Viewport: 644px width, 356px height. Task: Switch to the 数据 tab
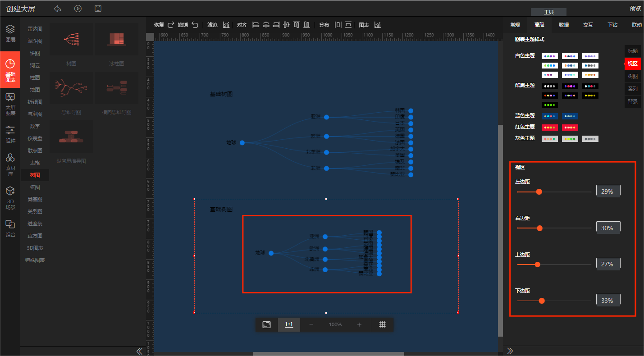[564, 25]
